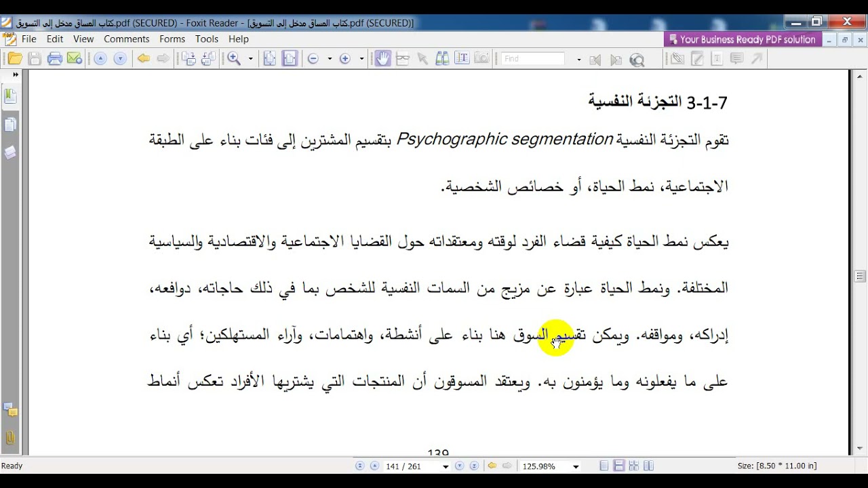This screenshot has width=868, height=488.
Task: Open the Pages panel in left sidebar
Action: 10,125
